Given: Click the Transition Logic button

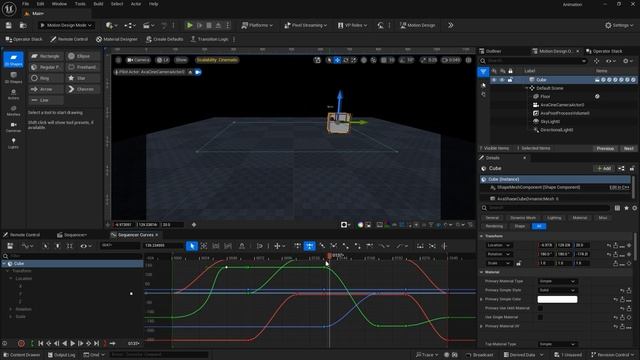Looking at the screenshot, I should click(209, 39).
